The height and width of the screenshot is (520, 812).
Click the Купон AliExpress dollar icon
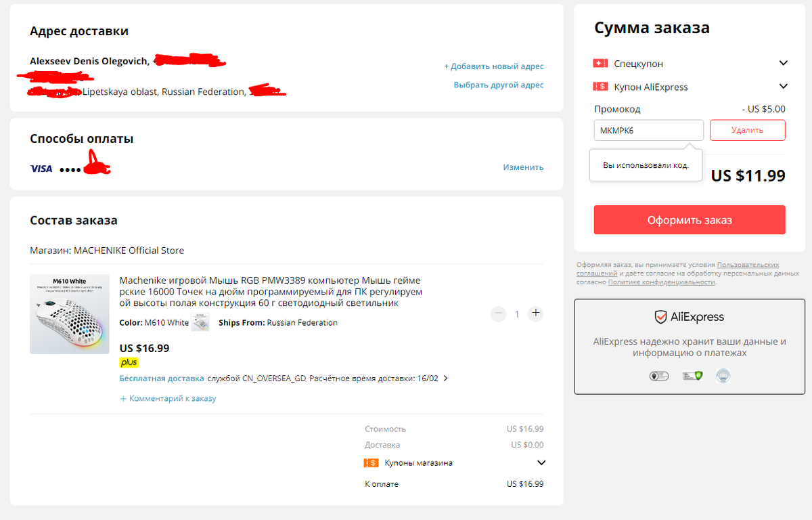point(600,87)
